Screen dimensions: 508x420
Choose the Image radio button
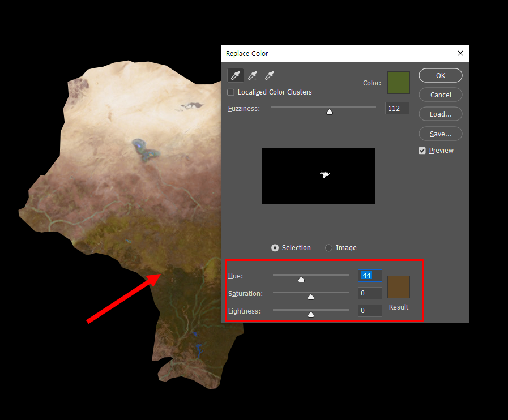point(328,248)
